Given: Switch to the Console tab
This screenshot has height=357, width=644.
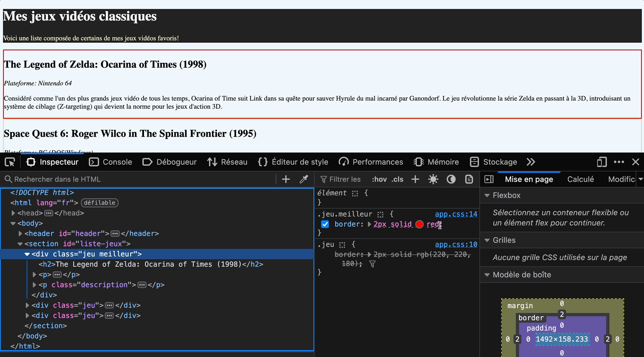Looking at the screenshot, I should pos(111,162).
